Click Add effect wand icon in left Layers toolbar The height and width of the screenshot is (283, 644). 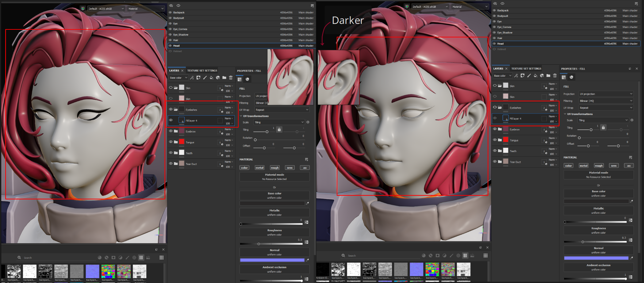192,78
